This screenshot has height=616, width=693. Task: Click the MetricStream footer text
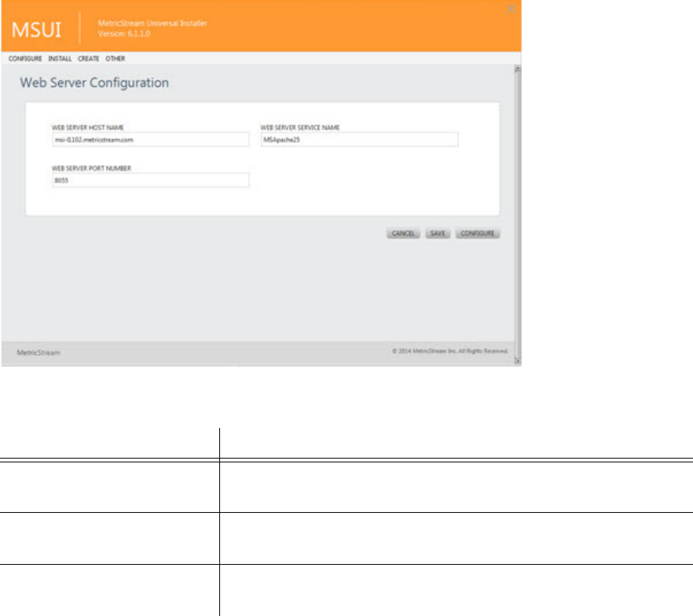click(38, 352)
